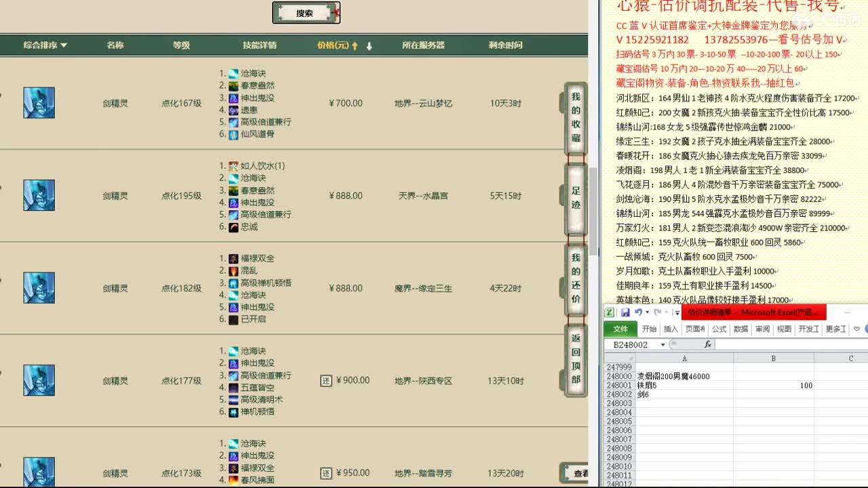The height and width of the screenshot is (488, 868).
Task: Click the 五蕴皆空 skill icon
Action: tap(233, 387)
